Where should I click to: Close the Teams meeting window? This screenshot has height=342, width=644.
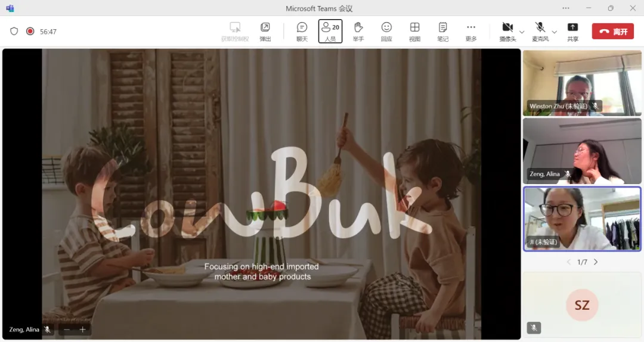point(633,8)
